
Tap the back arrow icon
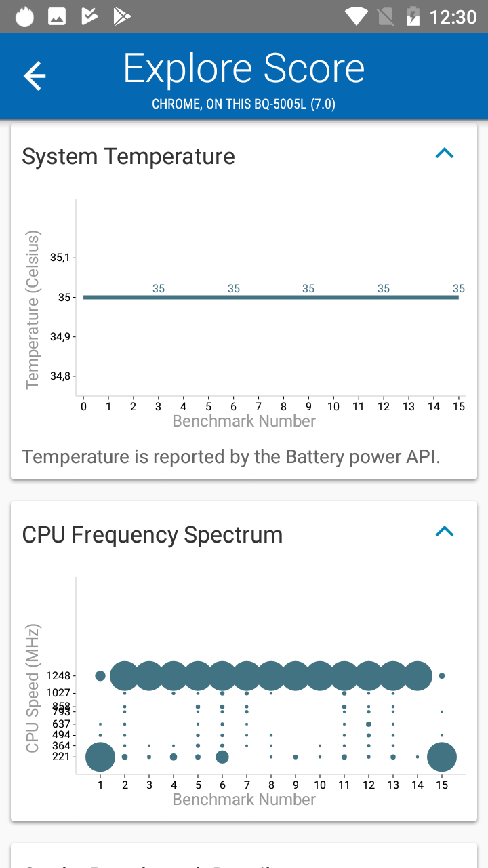pos(35,75)
